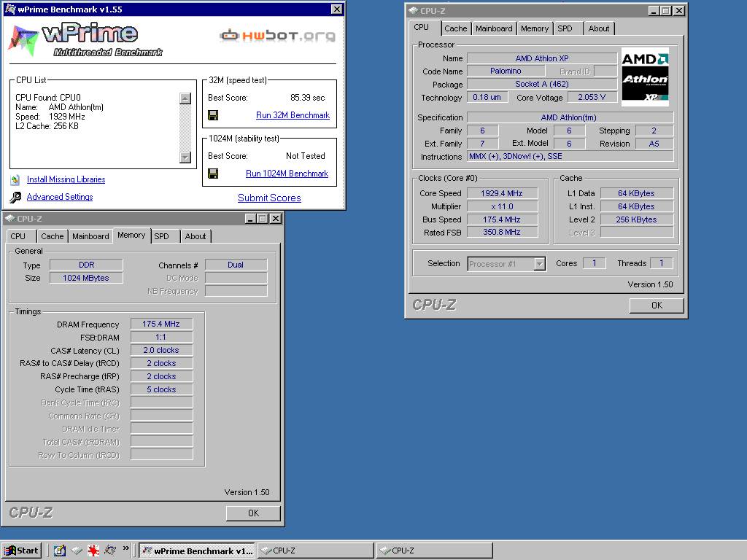Click the Install Missing Libraries icon

tap(15, 179)
